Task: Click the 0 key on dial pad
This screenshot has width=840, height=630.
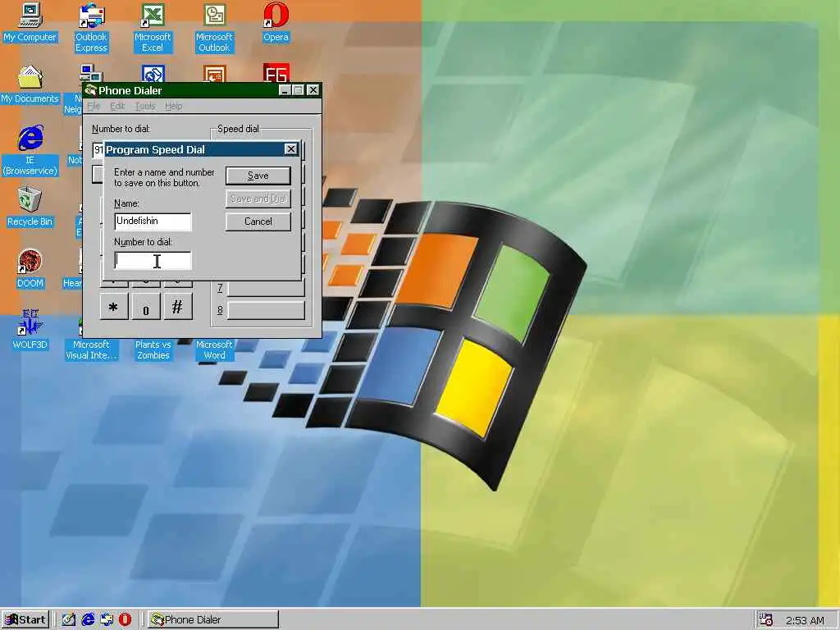Action: pos(146,307)
